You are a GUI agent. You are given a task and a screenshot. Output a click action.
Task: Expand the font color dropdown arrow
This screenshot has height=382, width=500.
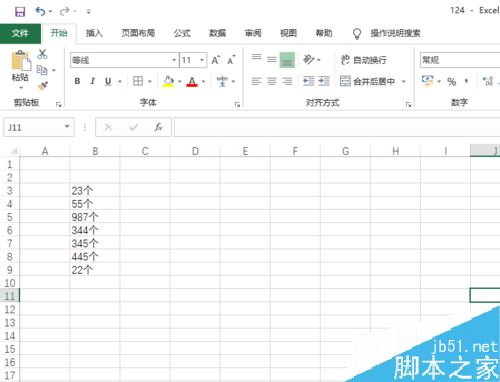pos(203,81)
